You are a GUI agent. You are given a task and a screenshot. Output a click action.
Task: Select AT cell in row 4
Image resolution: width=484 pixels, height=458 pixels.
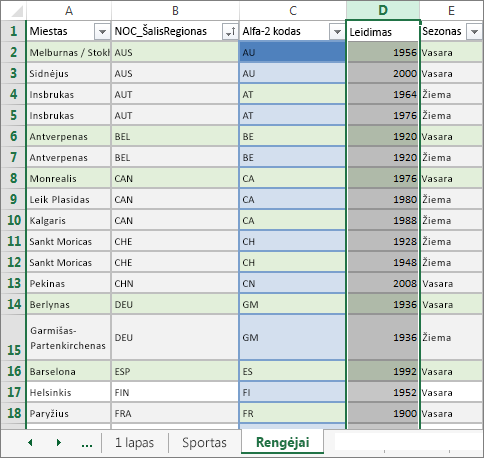pyautogui.click(x=292, y=94)
